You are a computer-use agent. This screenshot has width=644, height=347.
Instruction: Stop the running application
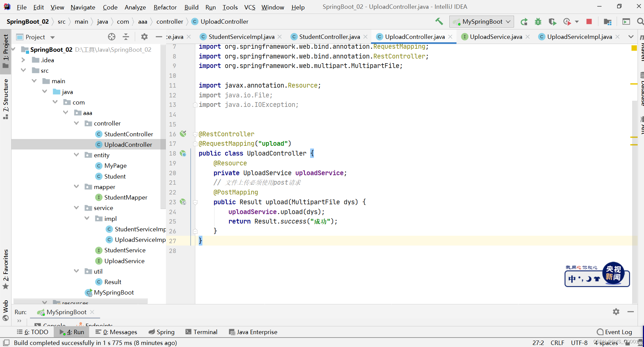[589, 22]
